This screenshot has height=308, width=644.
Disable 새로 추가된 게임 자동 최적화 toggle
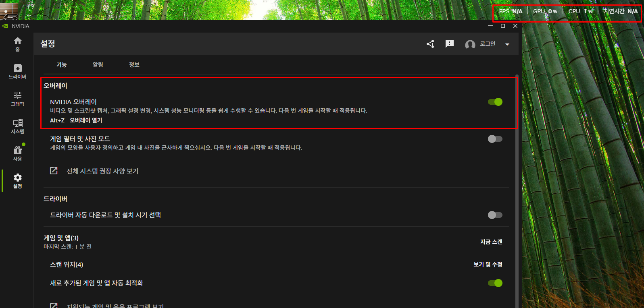click(x=495, y=283)
